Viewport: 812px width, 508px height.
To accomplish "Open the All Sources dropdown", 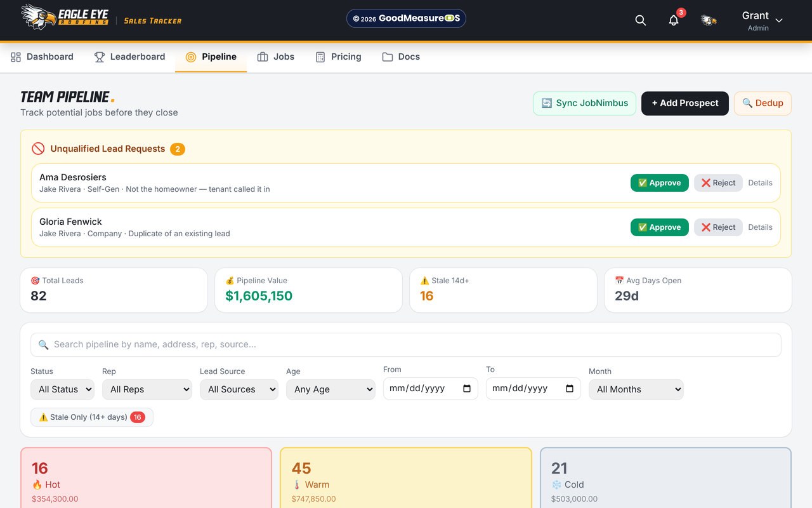I will [x=239, y=389].
